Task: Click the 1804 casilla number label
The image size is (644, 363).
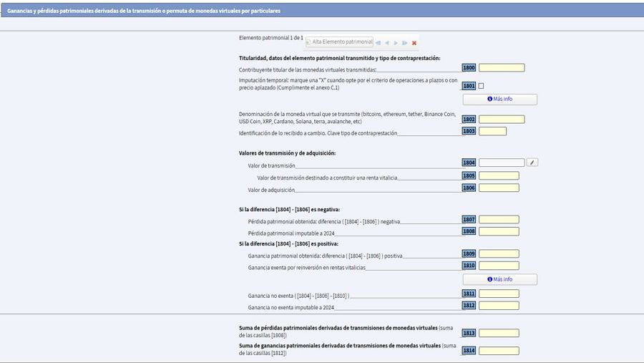Action: (469, 163)
